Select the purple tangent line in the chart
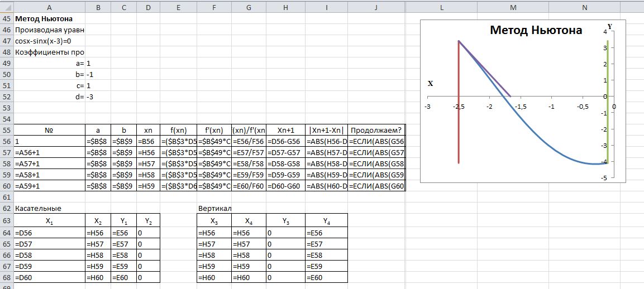This screenshot has height=289, width=644. [485, 69]
